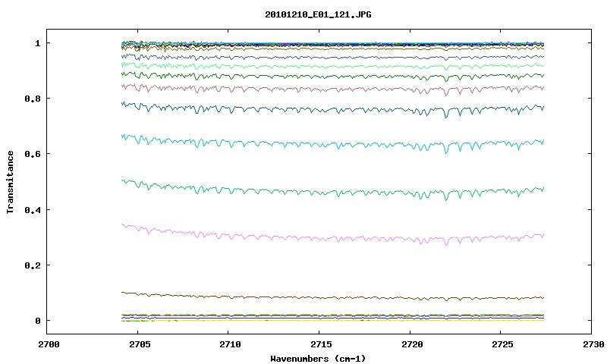Click the x-axis tick label 2705
The height and width of the screenshot is (364, 607).
pyautogui.click(x=138, y=344)
